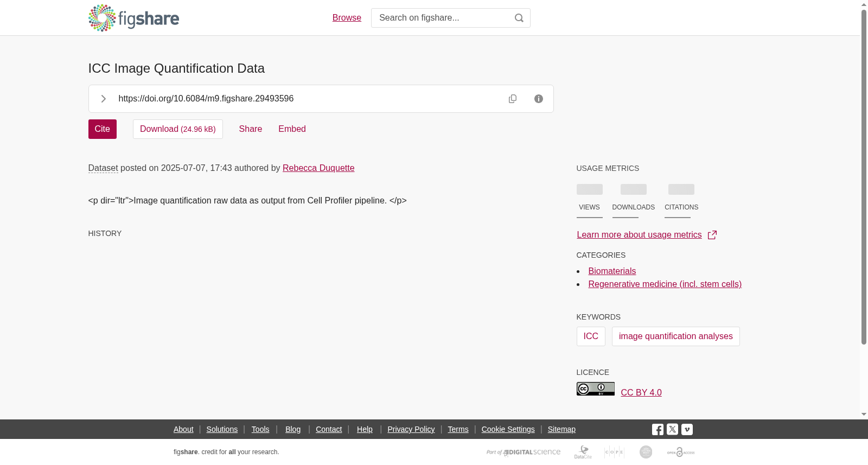The height and width of the screenshot is (465, 868).
Task: Open the figshare Facebook page icon
Action: (658, 429)
